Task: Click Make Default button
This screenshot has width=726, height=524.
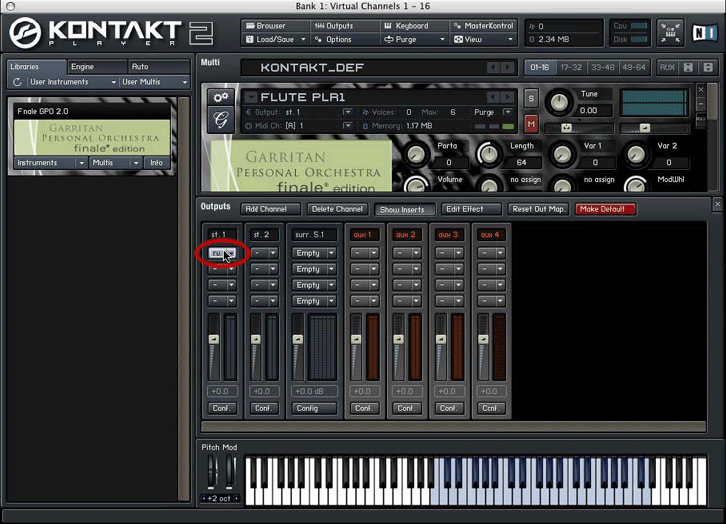Action: (x=605, y=209)
